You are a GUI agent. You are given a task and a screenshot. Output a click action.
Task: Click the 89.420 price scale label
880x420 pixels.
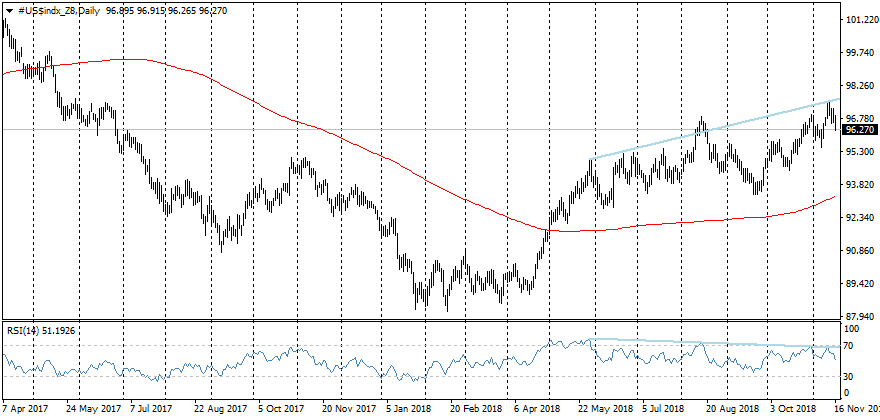(x=860, y=284)
